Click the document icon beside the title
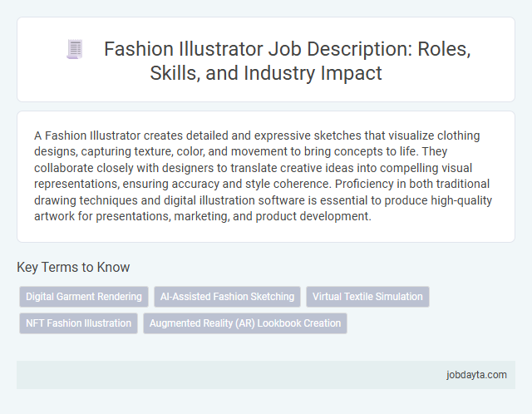The image size is (532, 414). (75, 50)
